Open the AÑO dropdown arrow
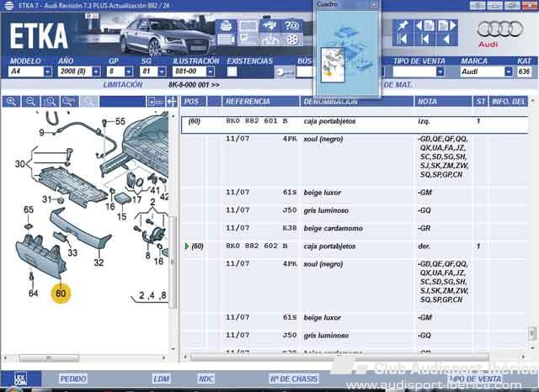This screenshot has height=392, width=539. pyautogui.click(x=96, y=72)
